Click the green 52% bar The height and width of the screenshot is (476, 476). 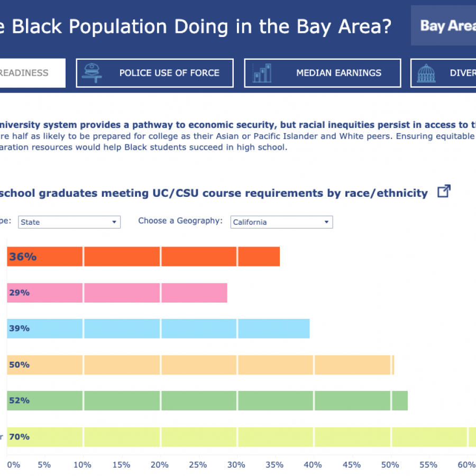(206, 400)
